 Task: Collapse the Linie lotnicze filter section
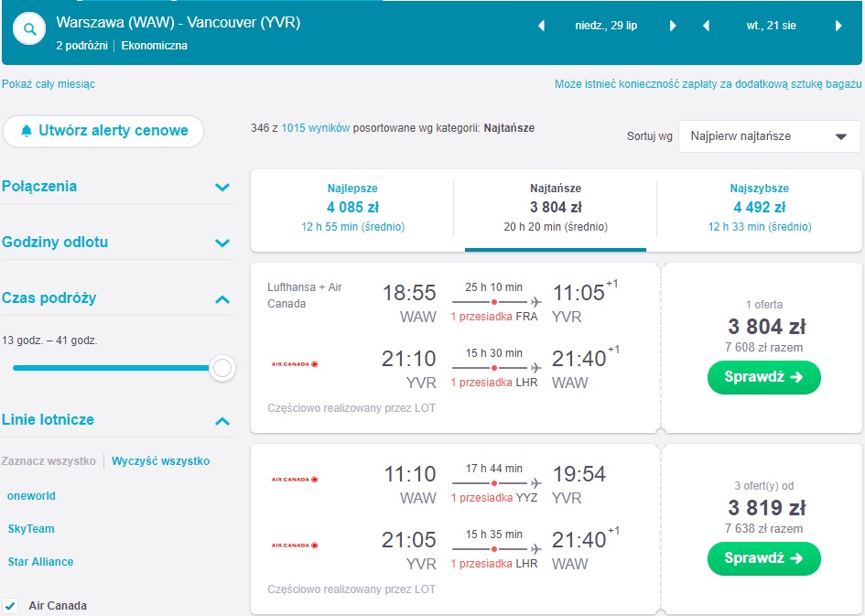click(x=222, y=421)
